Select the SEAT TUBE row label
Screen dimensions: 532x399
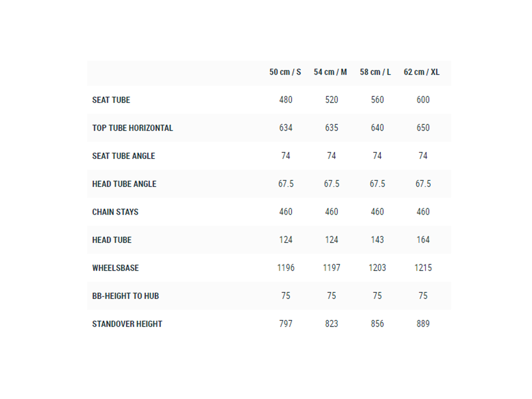(x=111, y=100)
